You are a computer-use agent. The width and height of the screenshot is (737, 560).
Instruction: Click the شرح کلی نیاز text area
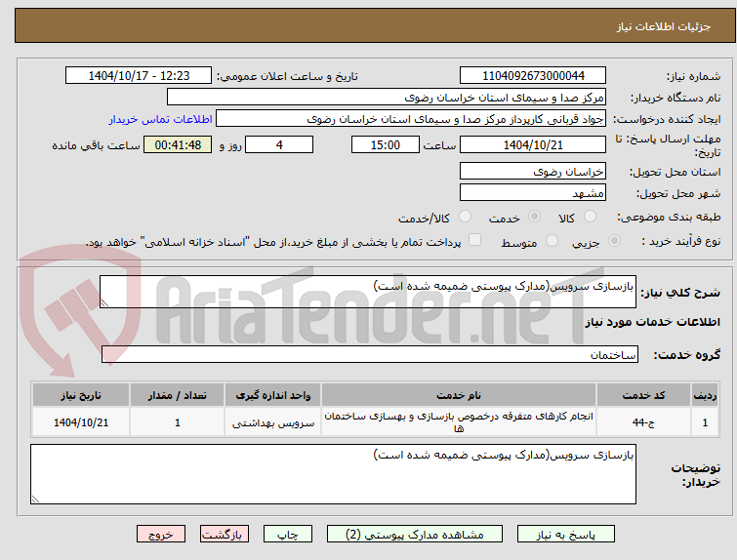368,292
